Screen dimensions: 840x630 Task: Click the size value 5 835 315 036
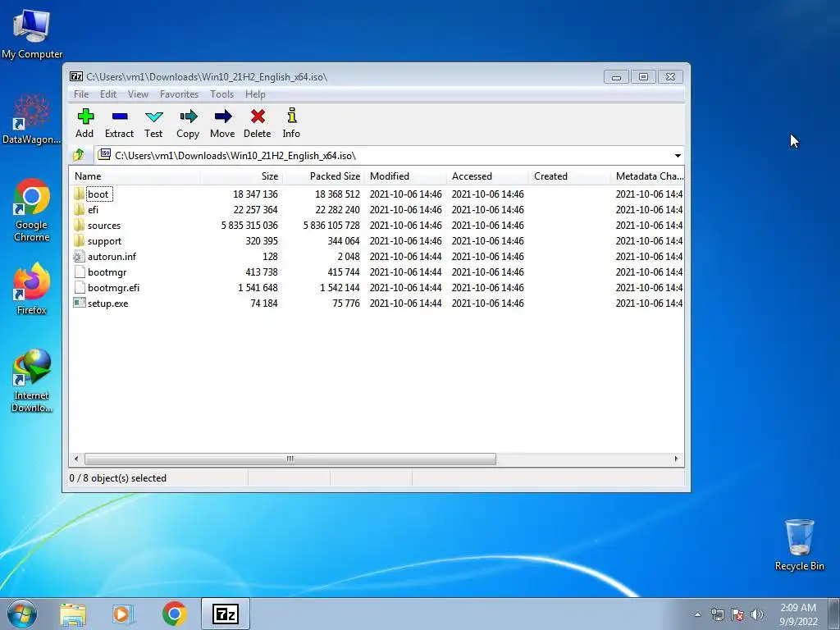(249, 226)
